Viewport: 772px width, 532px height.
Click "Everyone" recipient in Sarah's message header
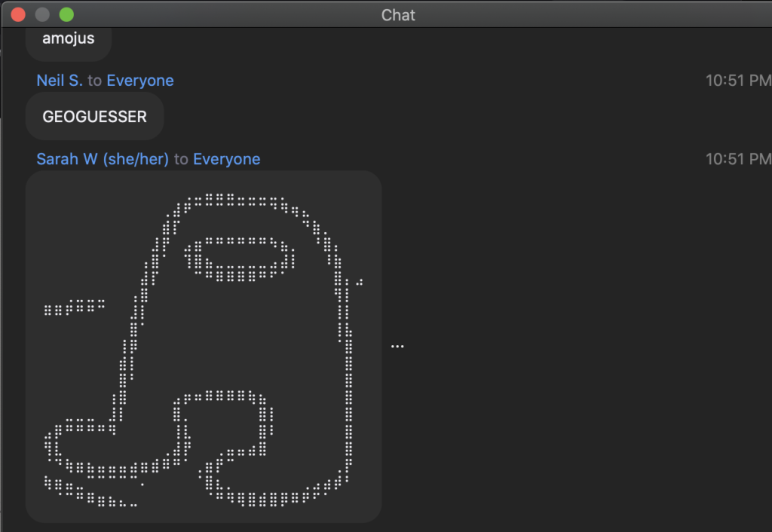(226, 159)
